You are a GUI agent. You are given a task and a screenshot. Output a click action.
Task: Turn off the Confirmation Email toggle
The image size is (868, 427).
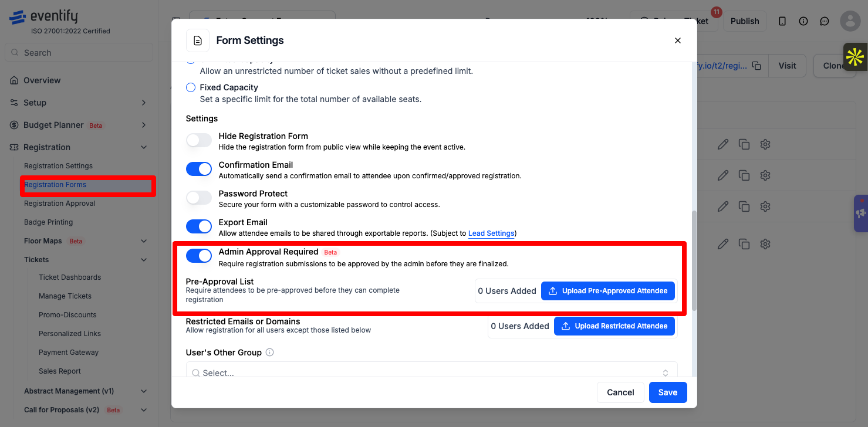click(x=199, y=169)
